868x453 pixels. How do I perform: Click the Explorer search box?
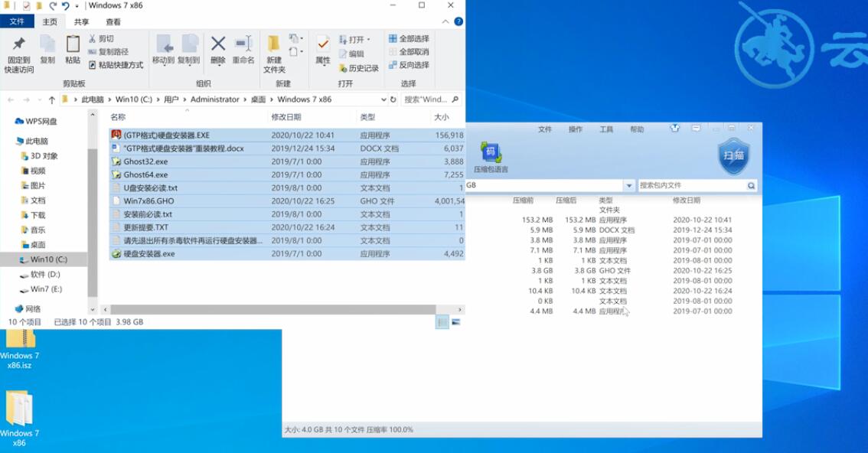431,99
